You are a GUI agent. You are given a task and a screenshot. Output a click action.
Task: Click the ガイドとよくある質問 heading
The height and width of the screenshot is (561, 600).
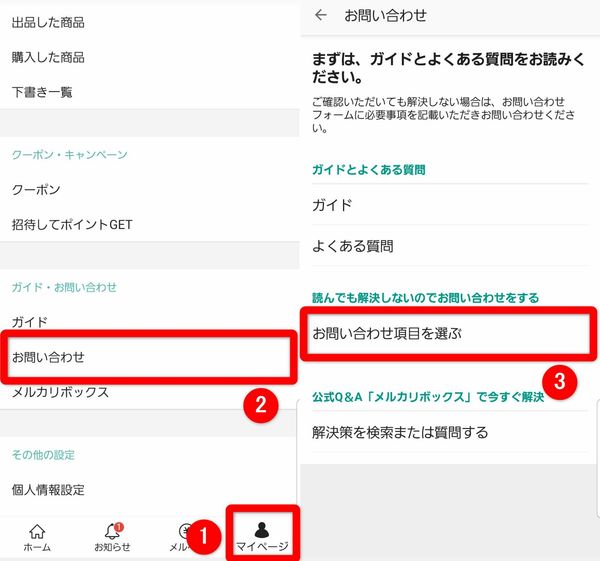coord(369,170)
